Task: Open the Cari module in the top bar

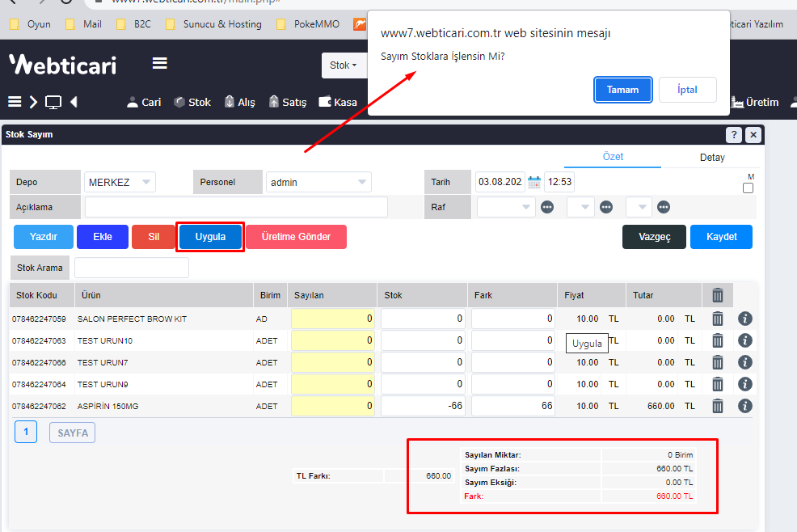Action: (x=144, y=102)
